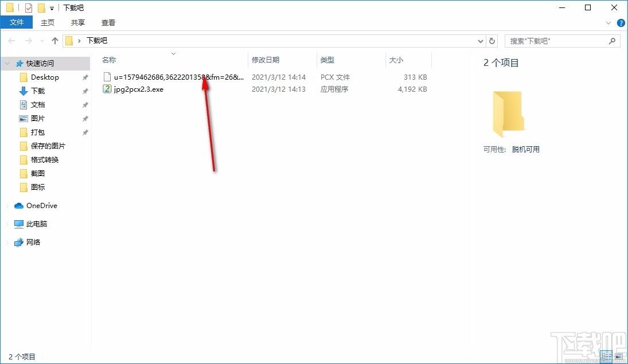Click the 脱机可用 availability value
The height and width of the screenshot is (364, 628).
(x=526, y=150)
